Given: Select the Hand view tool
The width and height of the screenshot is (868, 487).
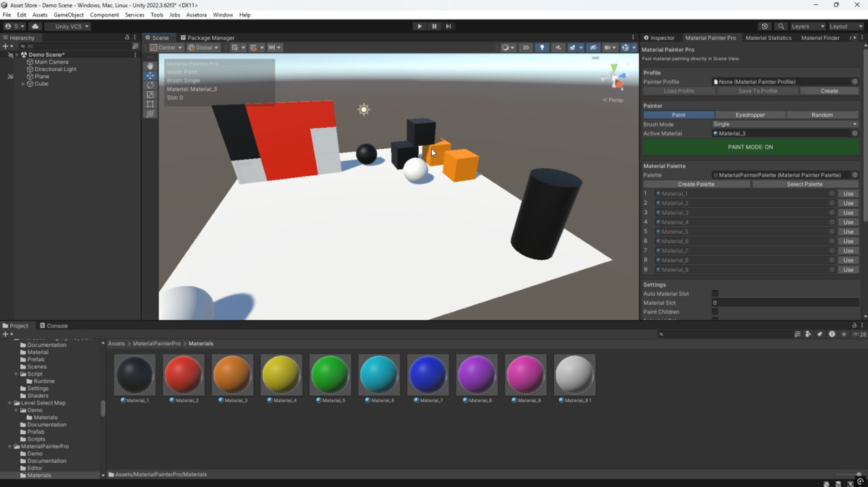Looking at the screenshot, I should [x=150, y=66].
